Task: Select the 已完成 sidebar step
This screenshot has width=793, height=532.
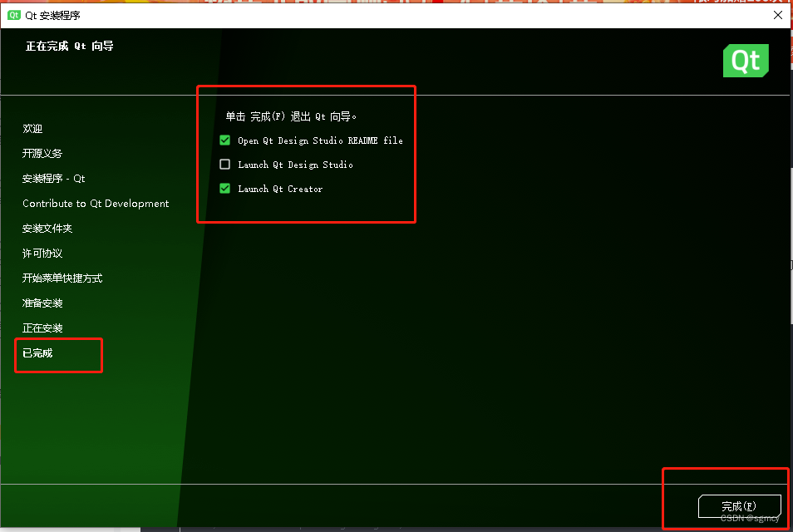Action: pos(37,353)
